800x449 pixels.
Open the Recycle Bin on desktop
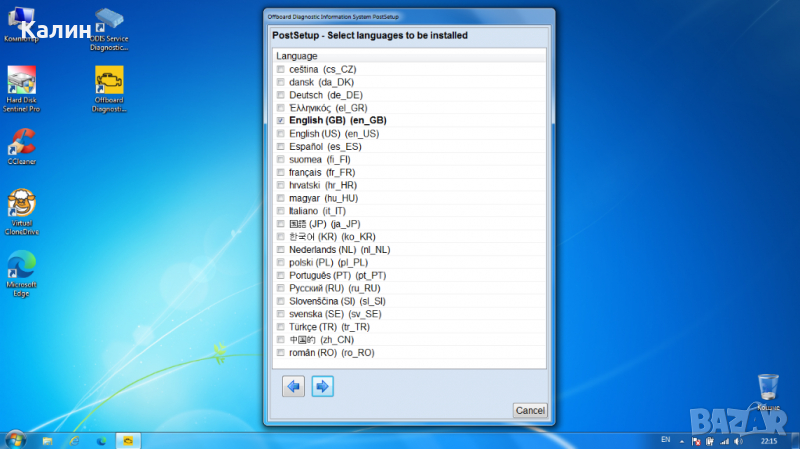click(x=768, y=388)
